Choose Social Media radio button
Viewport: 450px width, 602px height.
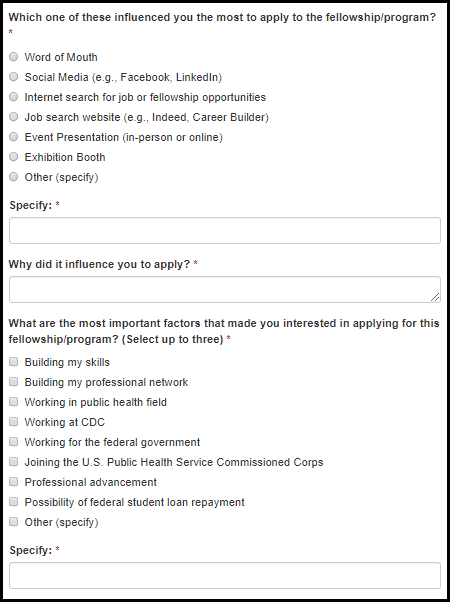[13, 77]
